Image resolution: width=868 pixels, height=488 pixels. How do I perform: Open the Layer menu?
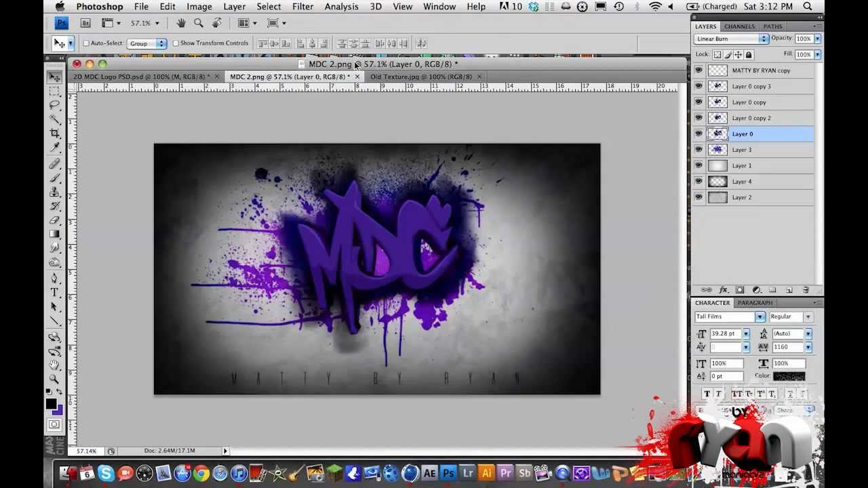(x=235, y=7)
